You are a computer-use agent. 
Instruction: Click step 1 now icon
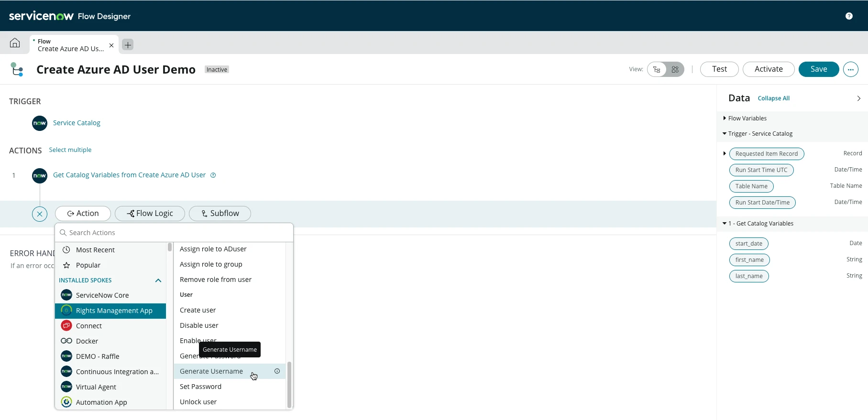tap(40, 176)
